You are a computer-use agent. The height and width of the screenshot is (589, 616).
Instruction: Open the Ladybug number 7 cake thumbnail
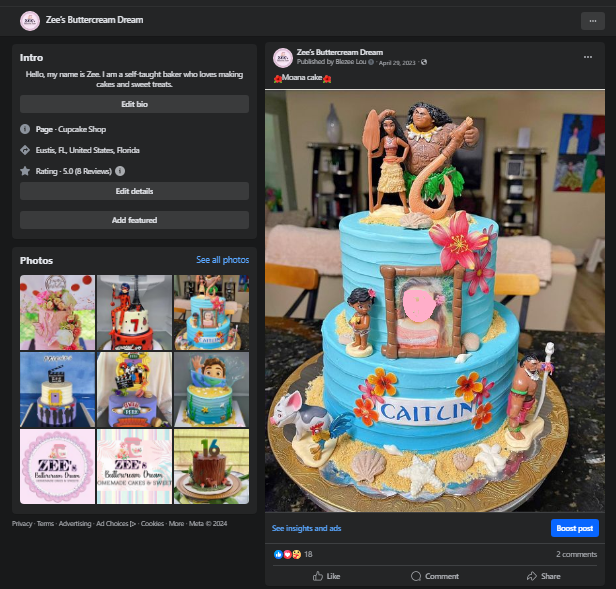coord(134,312)
